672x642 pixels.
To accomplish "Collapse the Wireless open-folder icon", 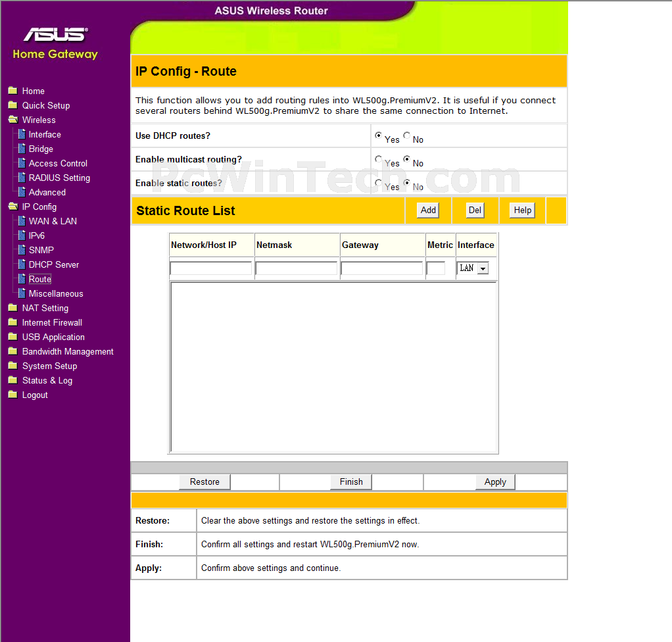I will point(13,120).
